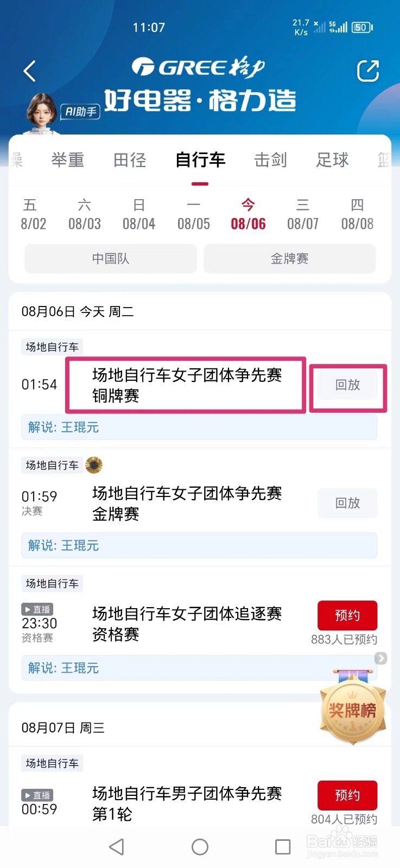Select date 08/07 三
This screenshot has width=400, height=868.
[303, 214]
